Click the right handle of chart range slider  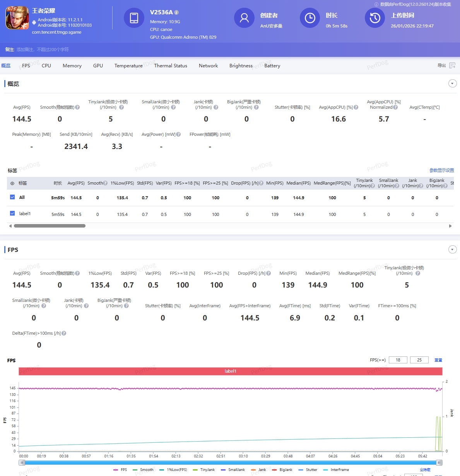point(439,462)
